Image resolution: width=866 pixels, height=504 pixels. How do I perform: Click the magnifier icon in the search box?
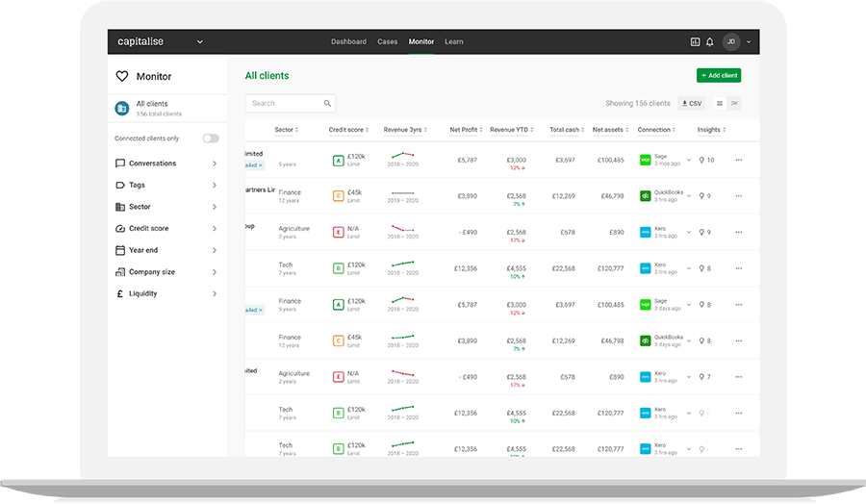pyautogui.click(x=327, y=103)
